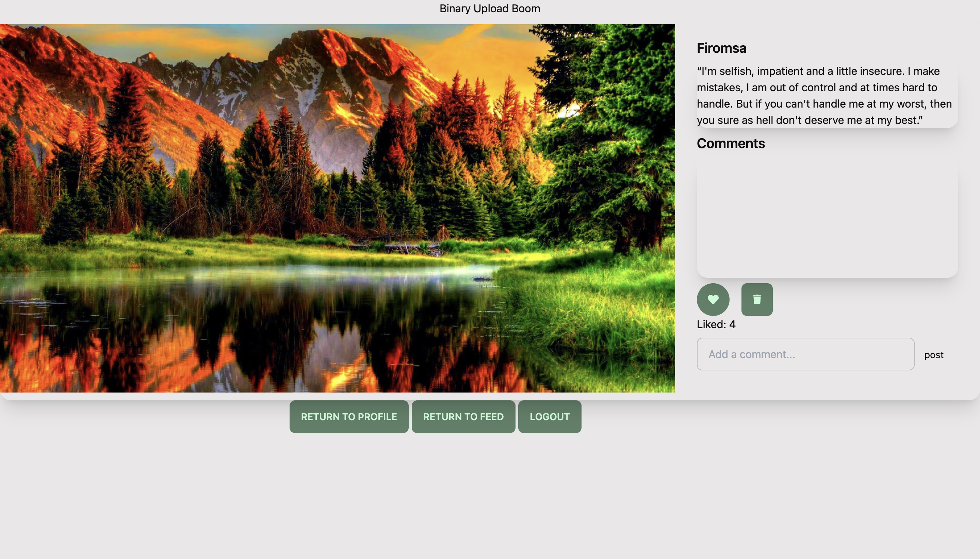Click the Comments heading
The width and height of the screenshot is (980, 559).
(x=731, y=143)
